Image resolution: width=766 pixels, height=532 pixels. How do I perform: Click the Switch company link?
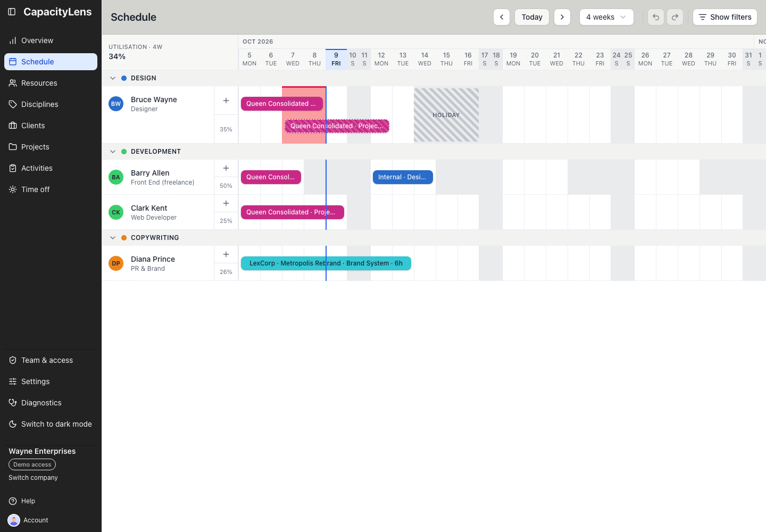tap(33, 478)
